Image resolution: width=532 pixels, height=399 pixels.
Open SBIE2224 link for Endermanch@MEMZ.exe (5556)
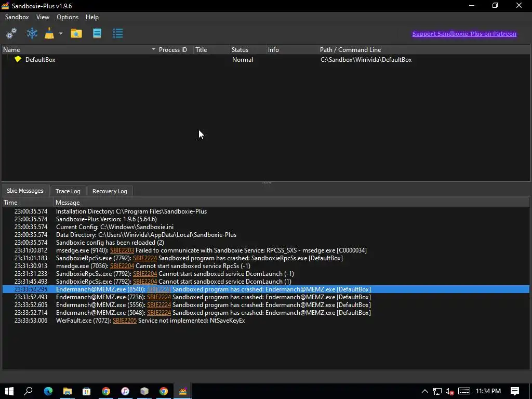[159, 305]
